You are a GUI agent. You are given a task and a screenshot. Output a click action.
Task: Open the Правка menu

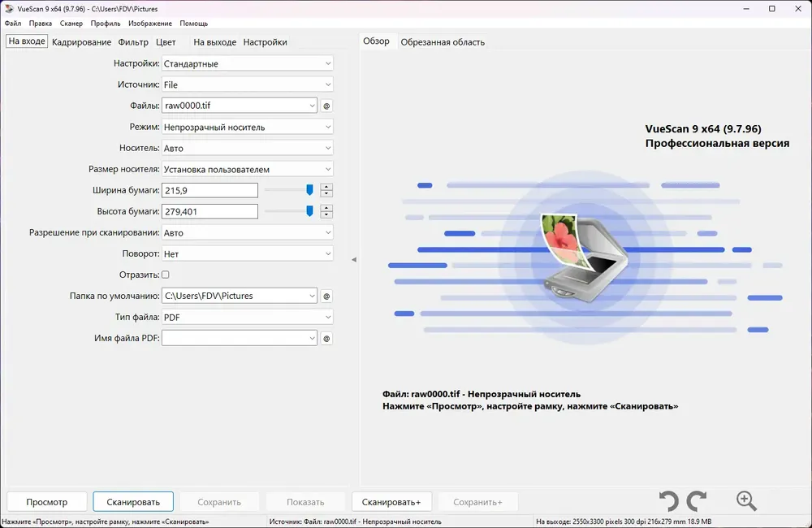click(41, 24)
